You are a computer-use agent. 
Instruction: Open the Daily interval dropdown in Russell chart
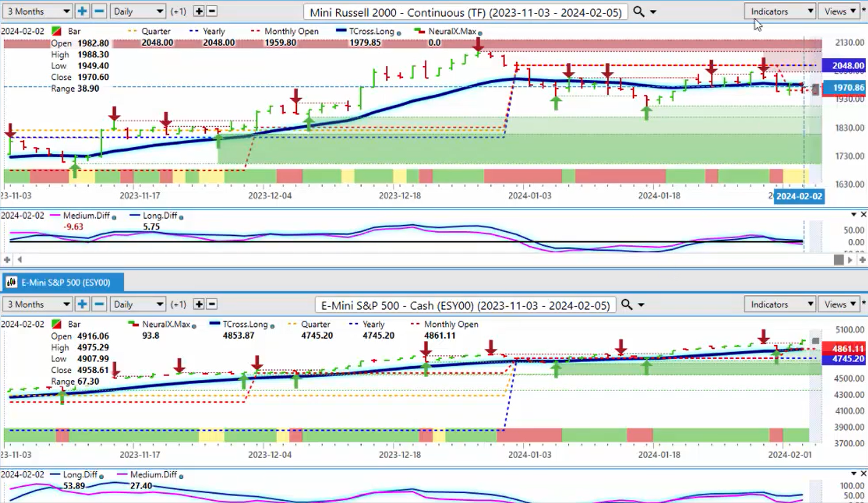(x=138, y=11)
